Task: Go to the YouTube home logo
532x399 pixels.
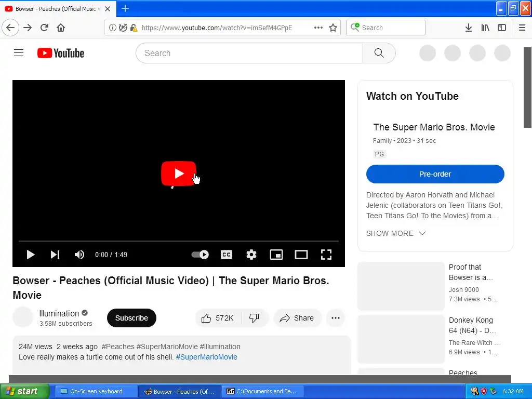Action: 61,53
